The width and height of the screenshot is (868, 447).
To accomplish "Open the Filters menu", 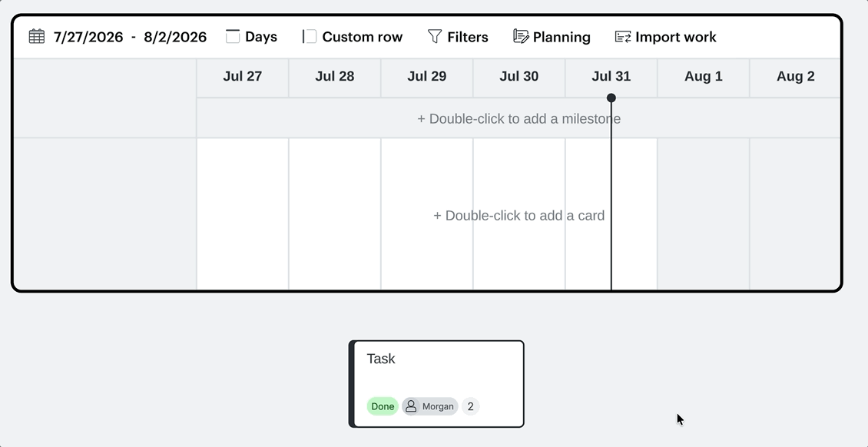I will tap(458, 37).
